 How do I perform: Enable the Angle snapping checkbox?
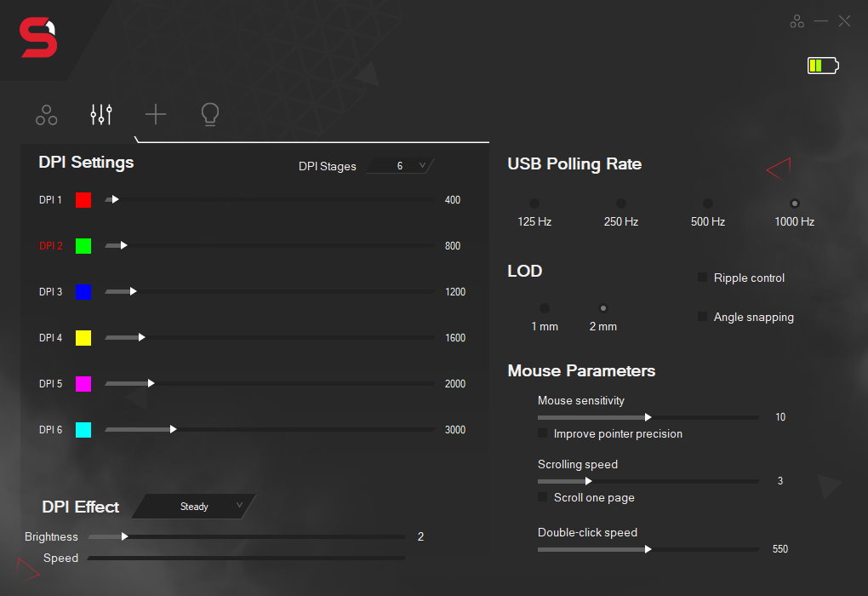pos(703,317)
